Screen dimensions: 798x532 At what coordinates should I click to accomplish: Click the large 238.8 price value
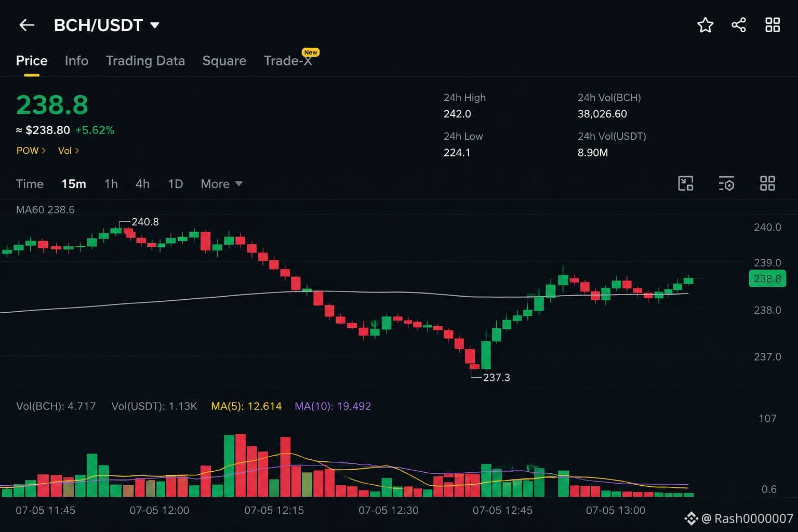[52, 105]
